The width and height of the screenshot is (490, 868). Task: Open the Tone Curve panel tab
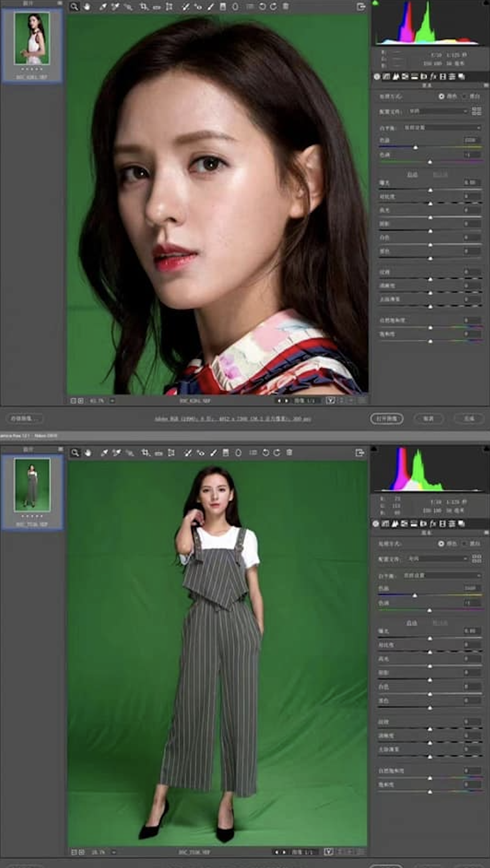click(x=385, y=77)
